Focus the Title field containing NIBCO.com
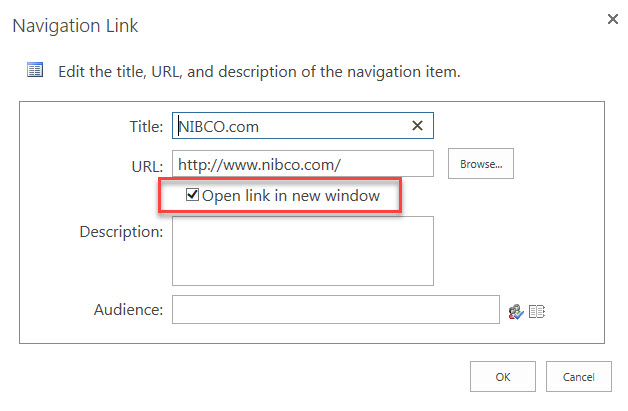Image resolution: width=628 pixels, height=411 pixels. (x=302, y=126)
